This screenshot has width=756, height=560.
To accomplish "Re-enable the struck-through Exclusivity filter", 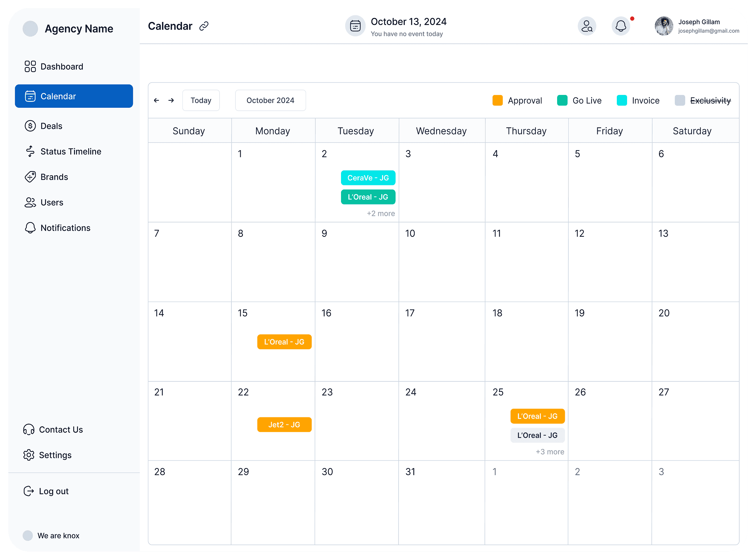I will coord(710,100).
